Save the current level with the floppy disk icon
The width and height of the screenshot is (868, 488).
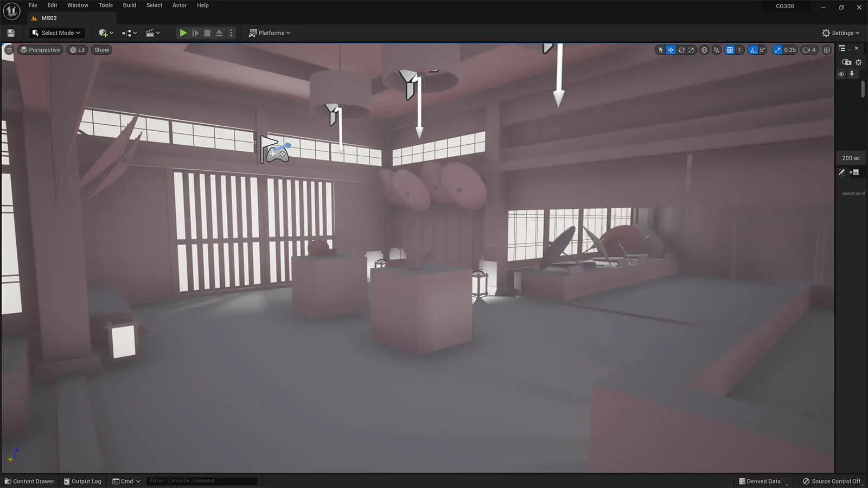tap(11, 33)
